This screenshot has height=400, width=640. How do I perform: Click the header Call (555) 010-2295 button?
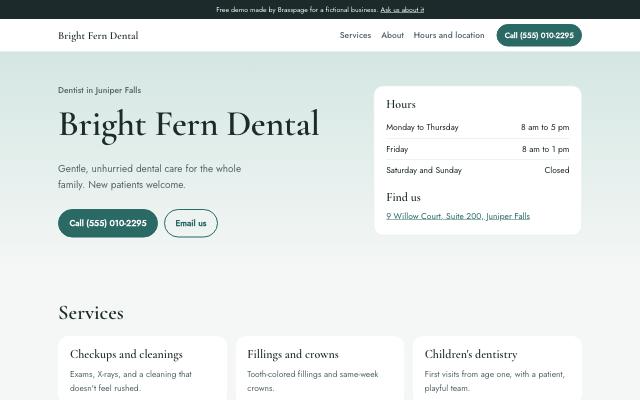[539, 35]
